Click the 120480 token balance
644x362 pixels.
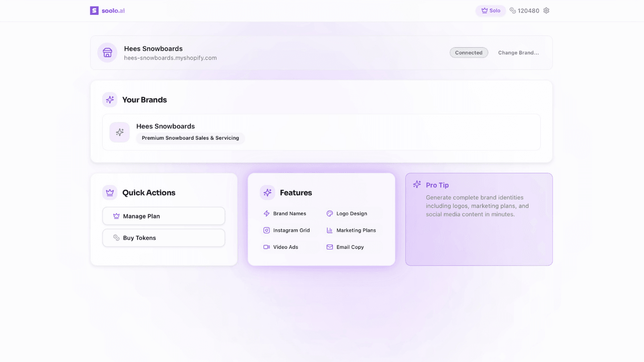coord(528,10)
